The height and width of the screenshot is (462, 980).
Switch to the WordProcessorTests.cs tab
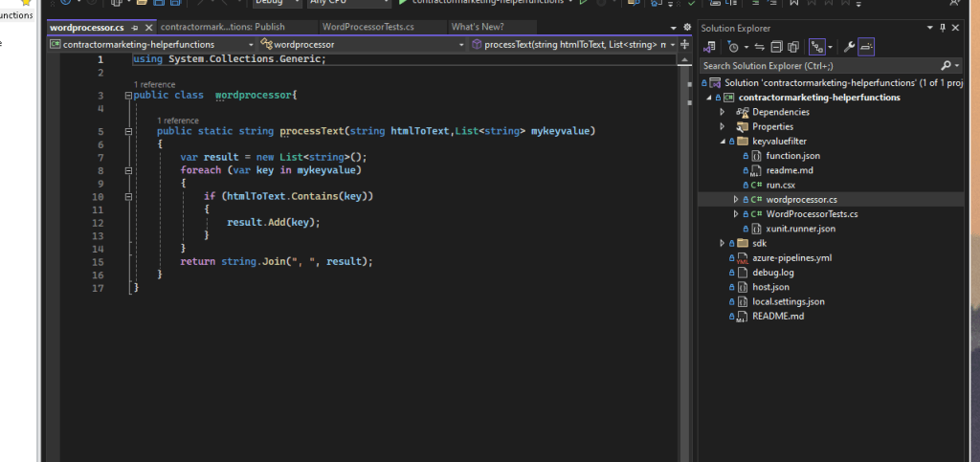[367, 27]
